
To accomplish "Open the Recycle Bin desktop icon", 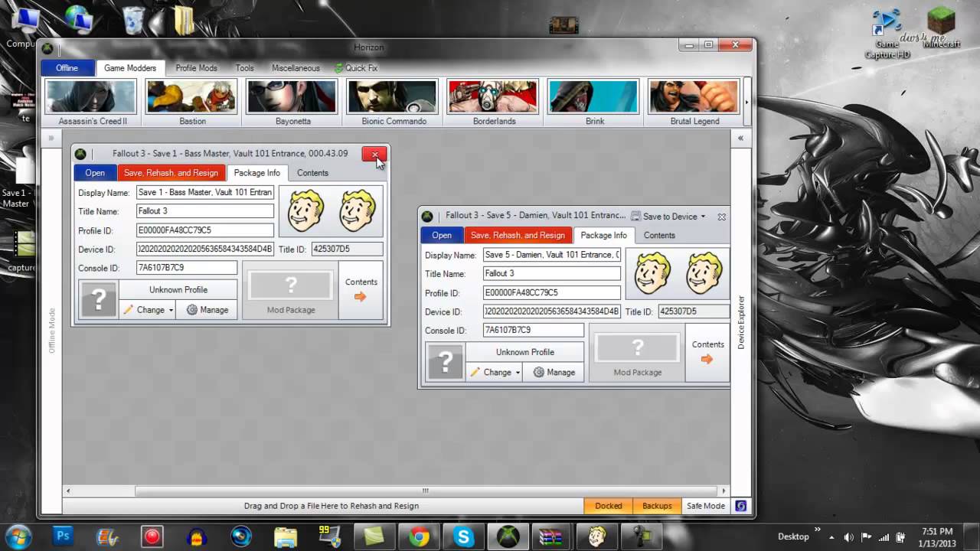I will pyautogui.click(x=133, y=21).
